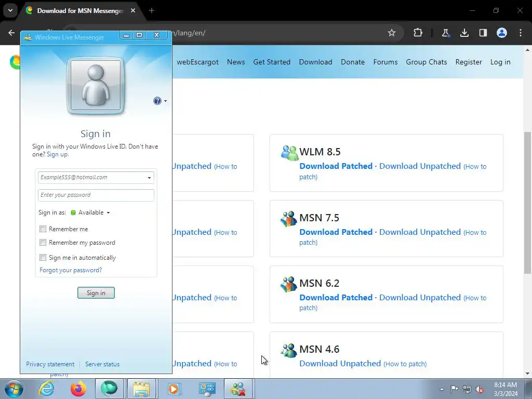The height and width of the screenshot is (399, 532).
Task: Go to Get Started page
Action: coord(272,62)
